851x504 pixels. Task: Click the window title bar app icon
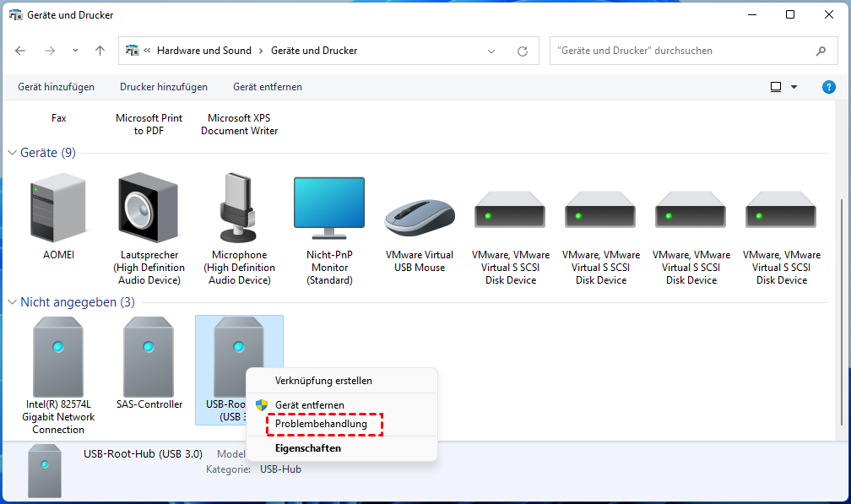[x=16, y=15]
